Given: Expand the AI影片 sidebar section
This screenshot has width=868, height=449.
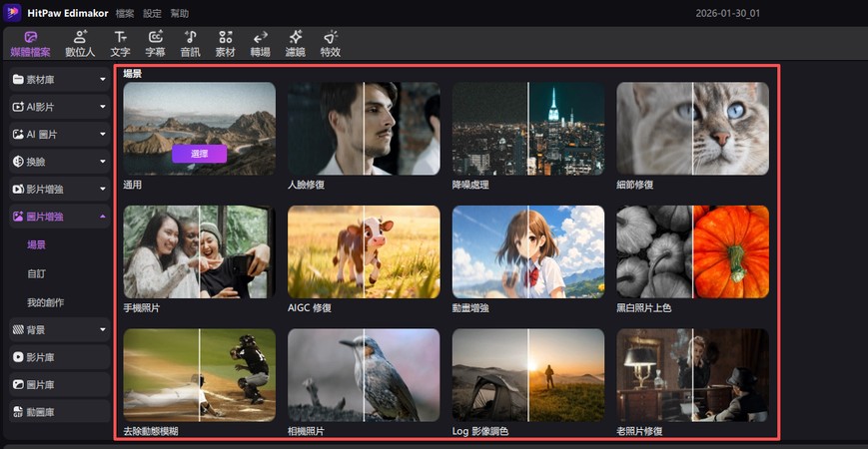Looking at the screenshot, I should pyautogui.click(x=102, y=106).
